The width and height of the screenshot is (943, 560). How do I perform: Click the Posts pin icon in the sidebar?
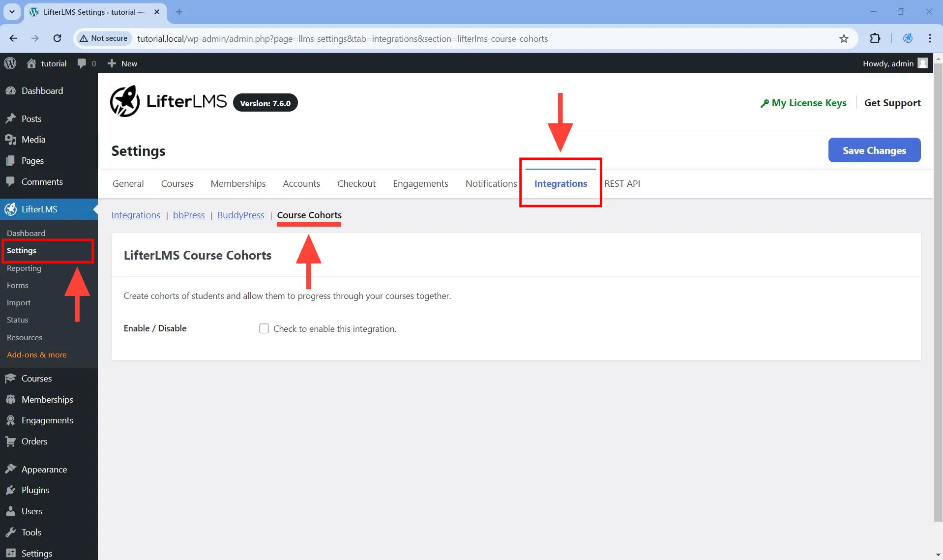(x=10, y=118)
